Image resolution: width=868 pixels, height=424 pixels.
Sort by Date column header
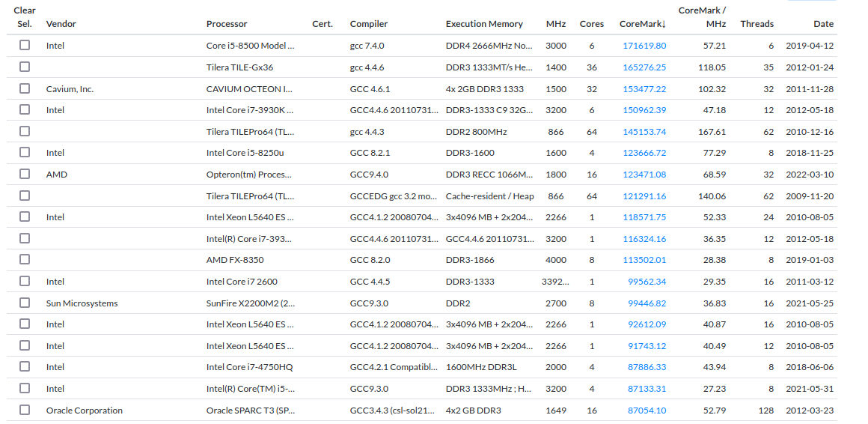click(x=823, y=24)
